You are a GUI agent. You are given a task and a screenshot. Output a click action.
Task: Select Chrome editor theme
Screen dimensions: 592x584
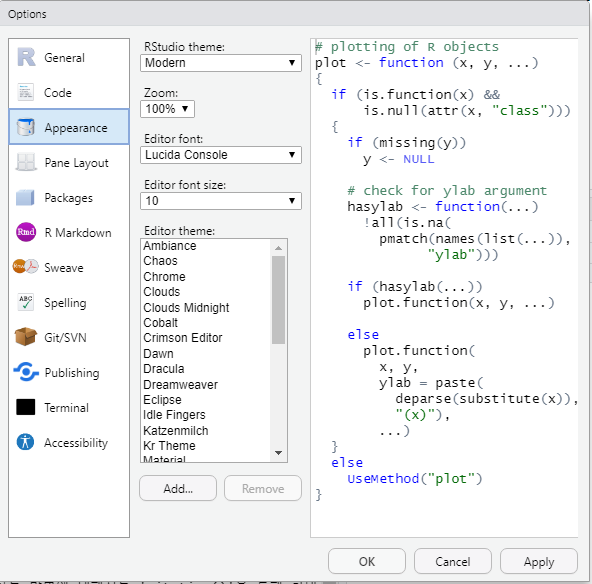(206, 276)
